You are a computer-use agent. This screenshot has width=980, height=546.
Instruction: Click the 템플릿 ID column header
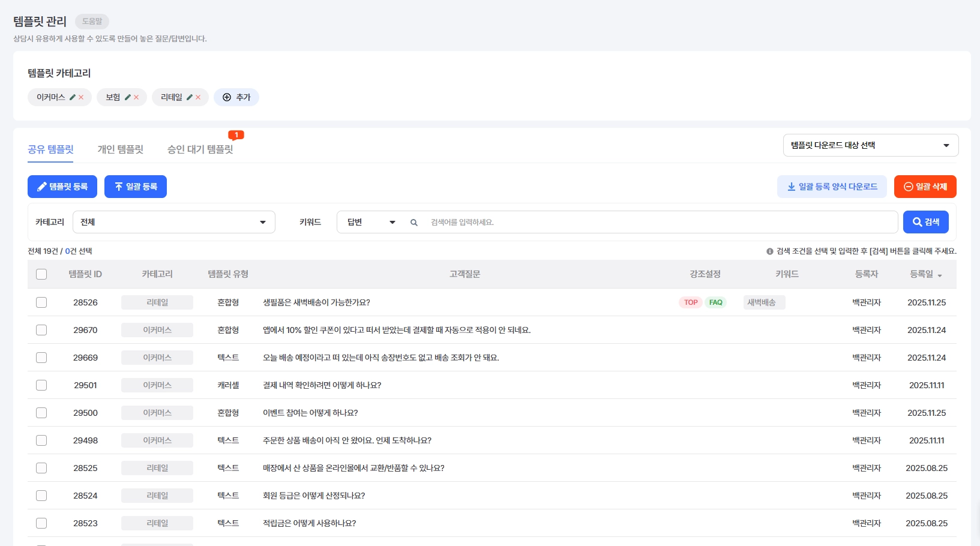pyautogui.click(x=85, y=274)
